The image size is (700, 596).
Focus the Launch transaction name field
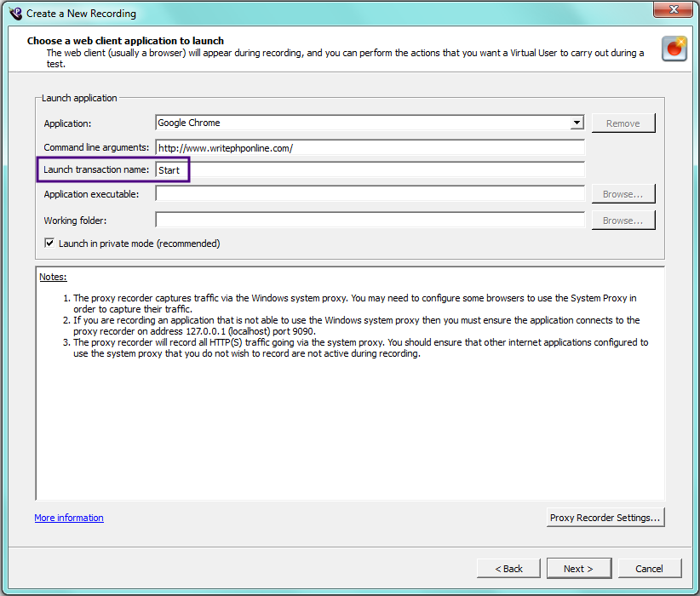coord(370,170)
